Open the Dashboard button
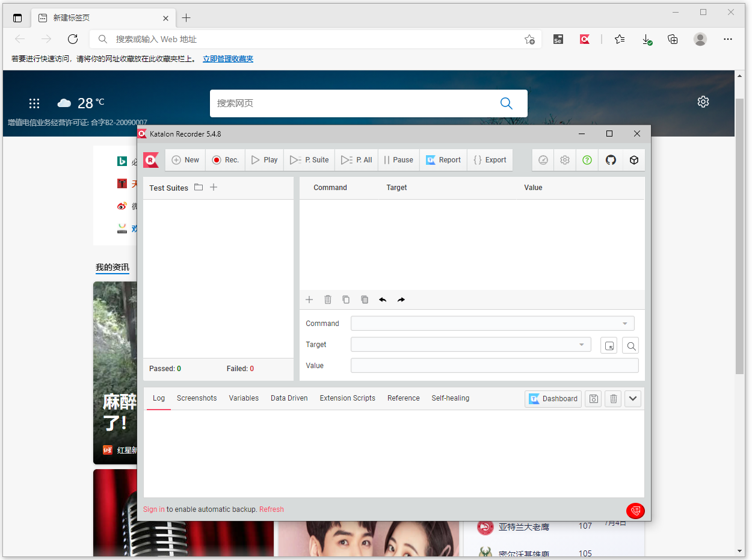 553,399
